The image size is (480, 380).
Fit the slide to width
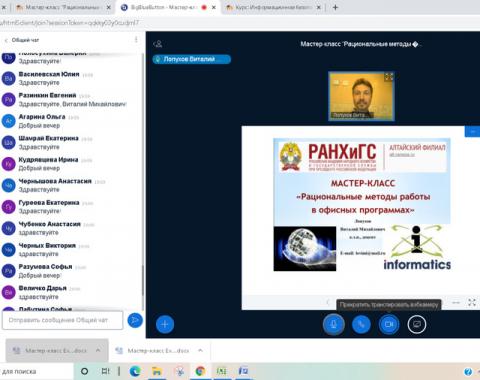pos(456,302)
